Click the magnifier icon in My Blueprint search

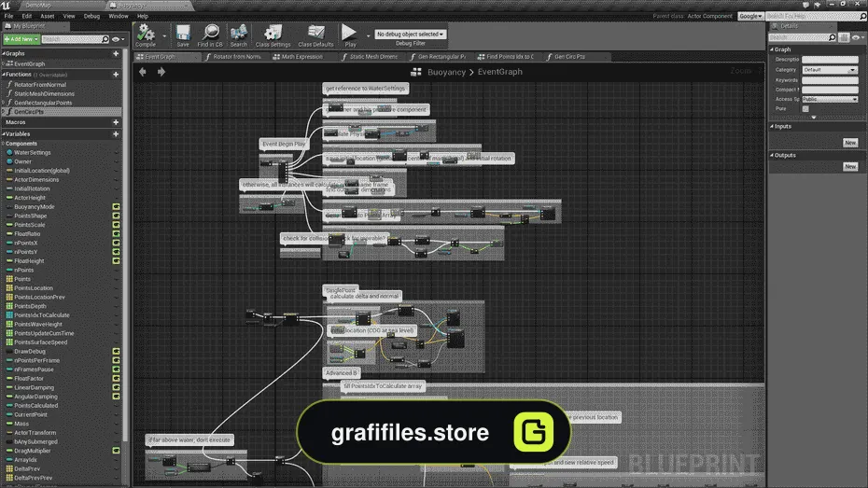[x=105, y=39]
